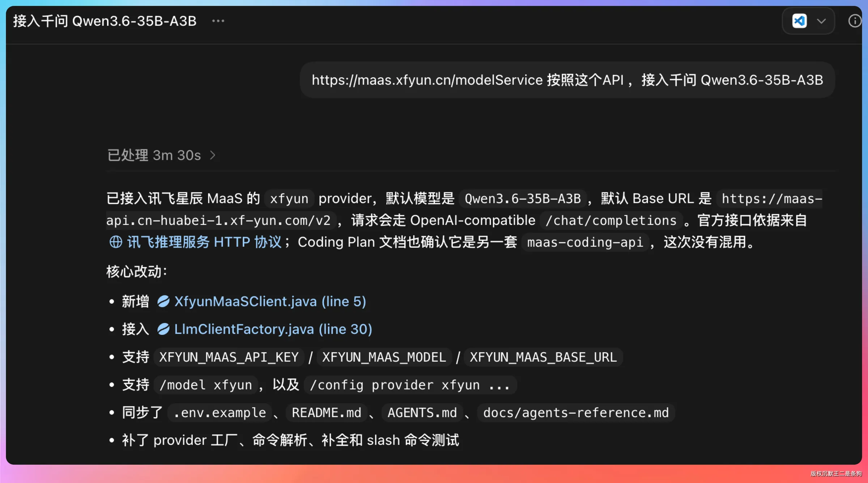Click the file icon beside LlmClientFactory.java
Viewport: 868px width, 483px height.
[163, 329]
